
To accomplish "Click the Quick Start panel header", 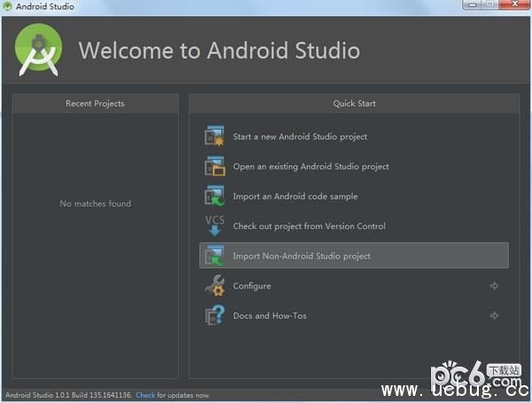I will (354, 103).
